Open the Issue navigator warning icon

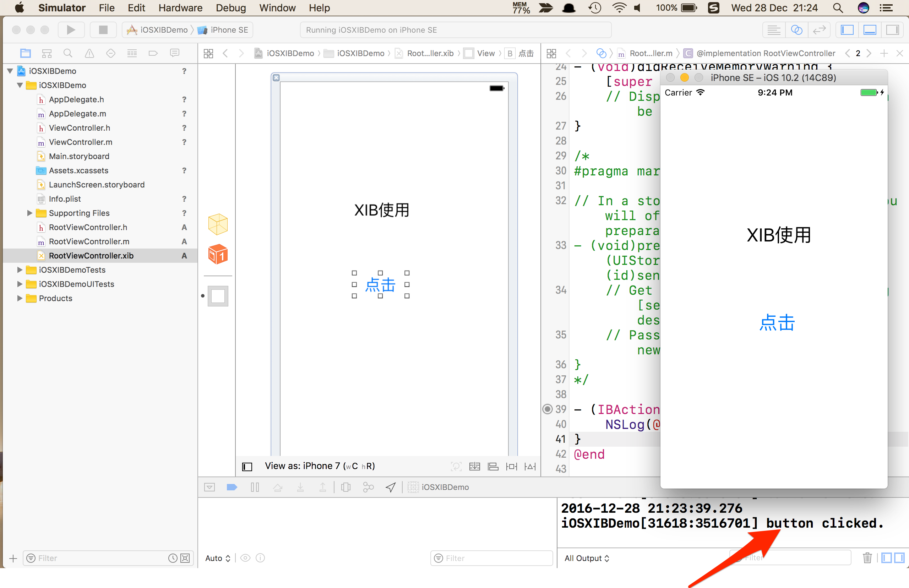click(89, 53)
